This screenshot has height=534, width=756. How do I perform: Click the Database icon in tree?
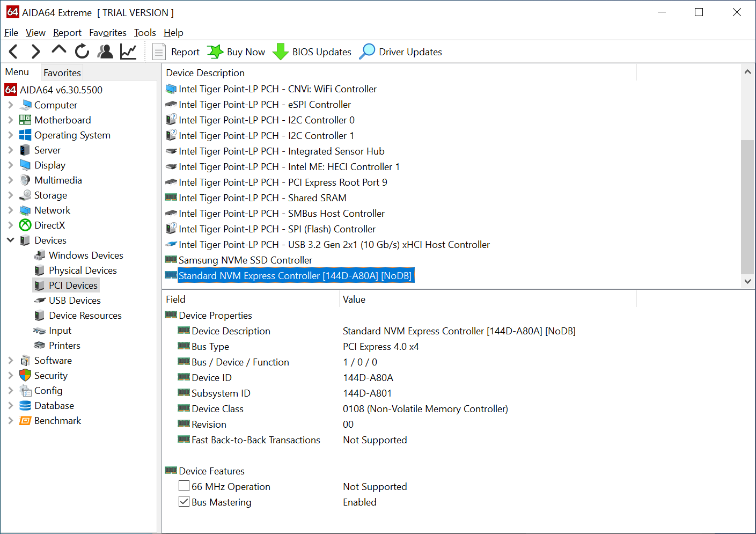coord(25,406)
